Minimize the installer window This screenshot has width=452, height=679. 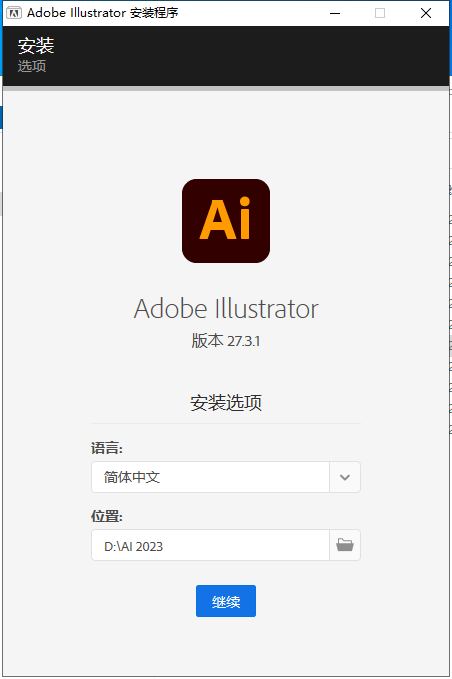click(335, 13)
